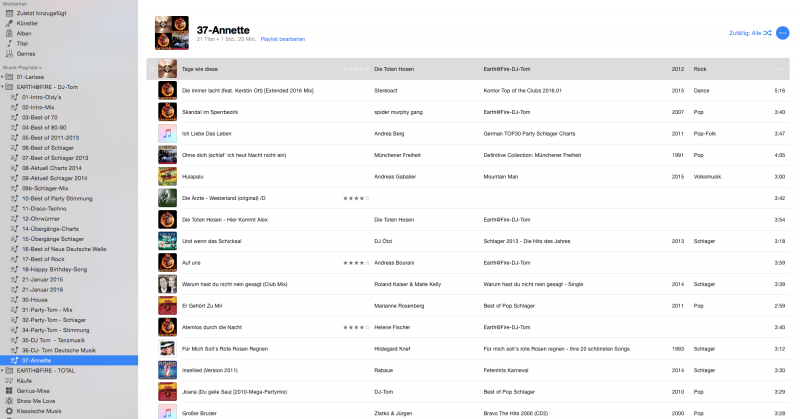The image size is (800, 419).
Task: Click the album art for Großer Bruder
Action: (167, 411)
